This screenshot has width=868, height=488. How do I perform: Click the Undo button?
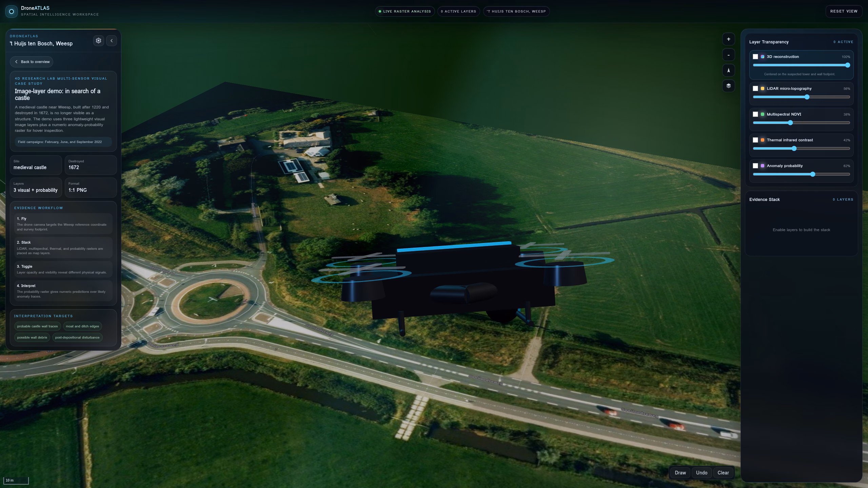[x=702, y=473]
